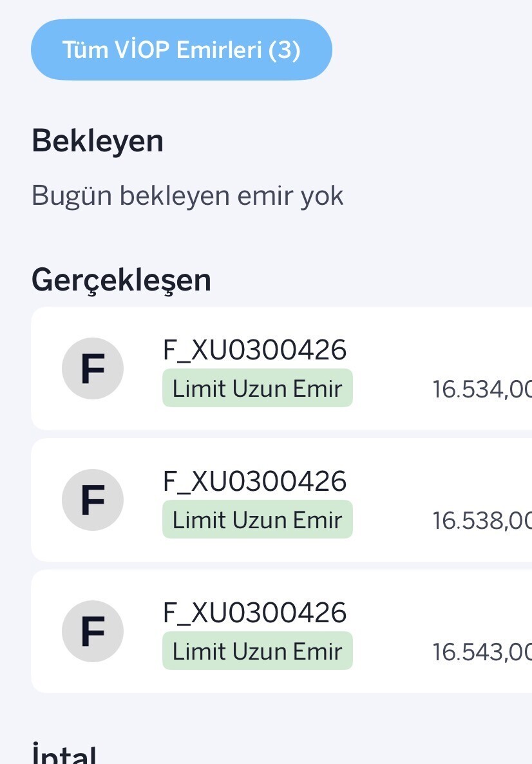Tap the İptal section heading
The image size is (532, 764).
coord(64,754)
